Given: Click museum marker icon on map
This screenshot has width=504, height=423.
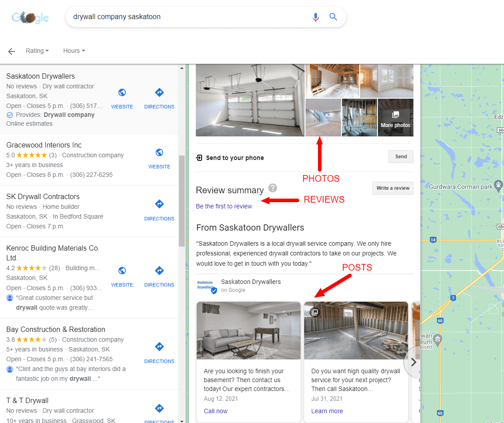Looking at the screenshot, I should 437,339.
